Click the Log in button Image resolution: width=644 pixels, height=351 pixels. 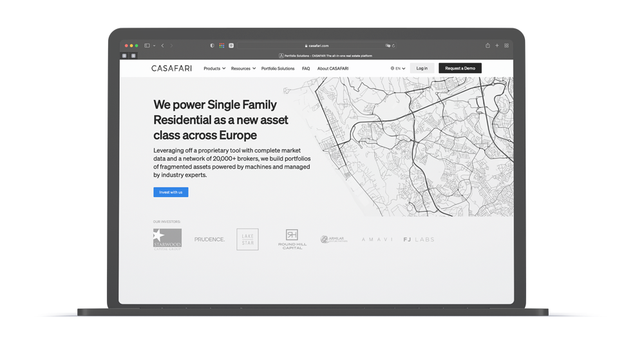(x=422, y=68)
